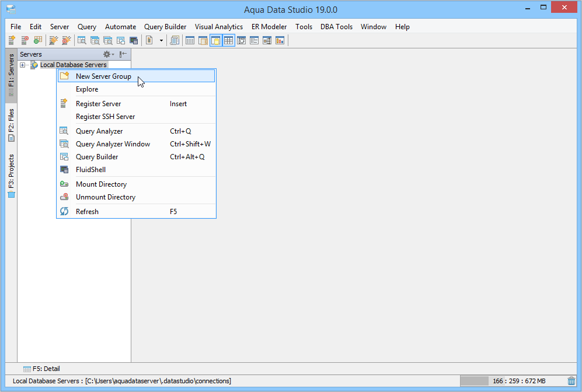Launch FluidShell from context menu

tap(136, 170)
